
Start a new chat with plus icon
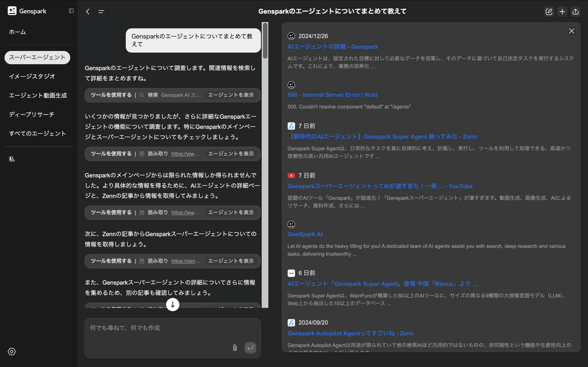click(562, 11)
